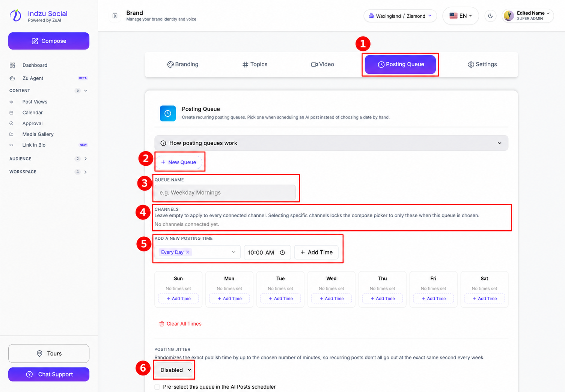Switch to dark mode moon icon
The height and width of the screenshot is (392, 565).
[490, 16]
